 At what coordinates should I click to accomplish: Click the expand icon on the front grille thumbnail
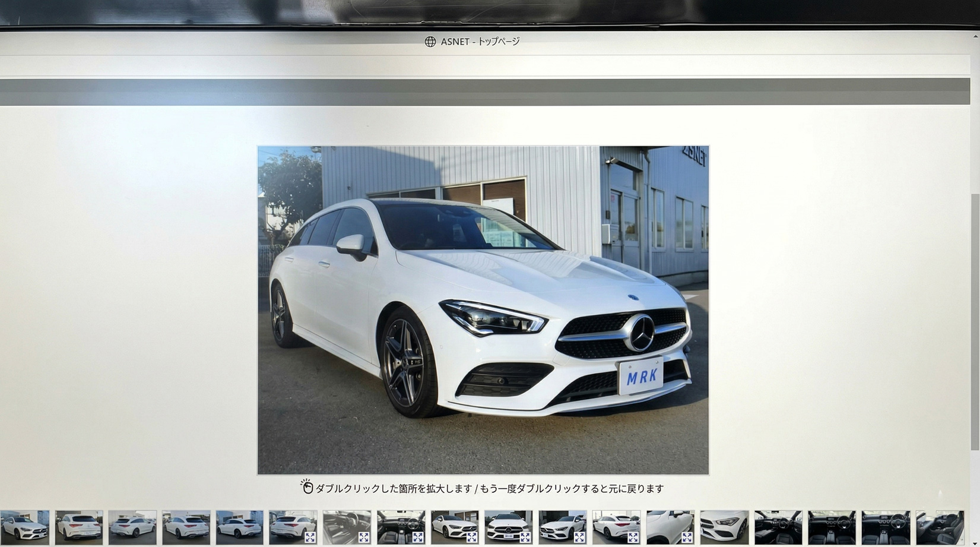525,536
